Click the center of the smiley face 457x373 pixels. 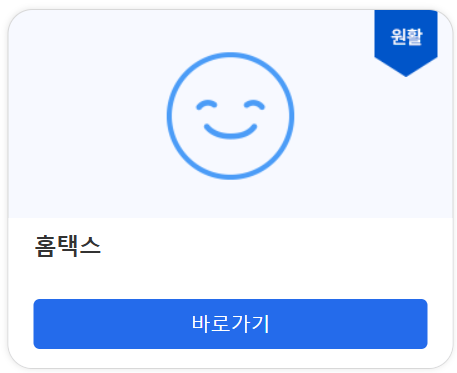click(x=230, y=116)
